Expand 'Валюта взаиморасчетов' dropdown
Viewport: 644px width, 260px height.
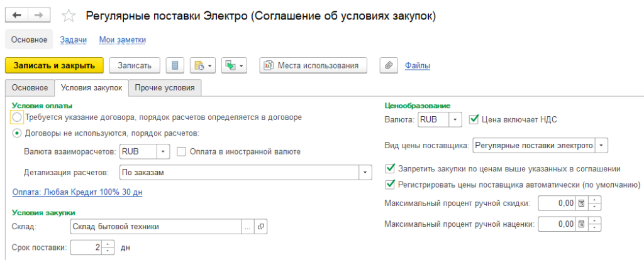point(163,151)
